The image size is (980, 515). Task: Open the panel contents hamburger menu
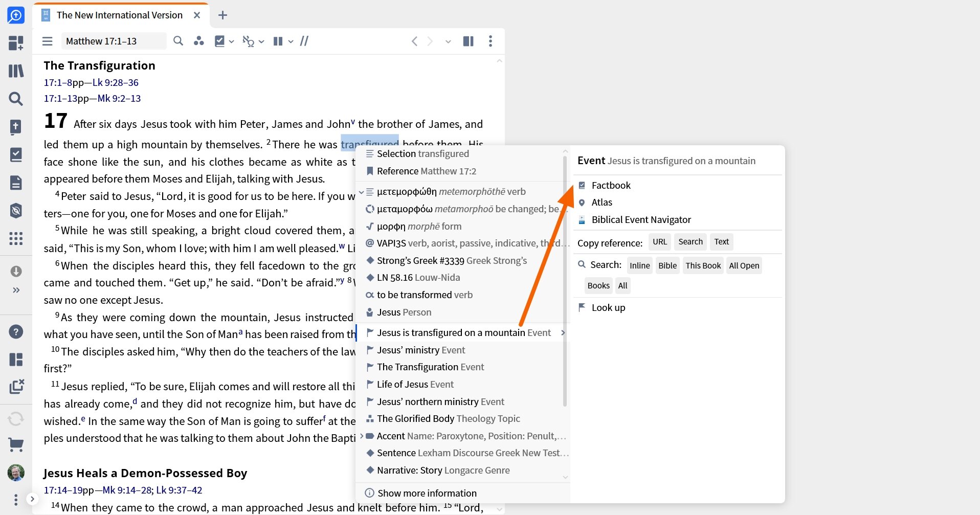[48, 41]
